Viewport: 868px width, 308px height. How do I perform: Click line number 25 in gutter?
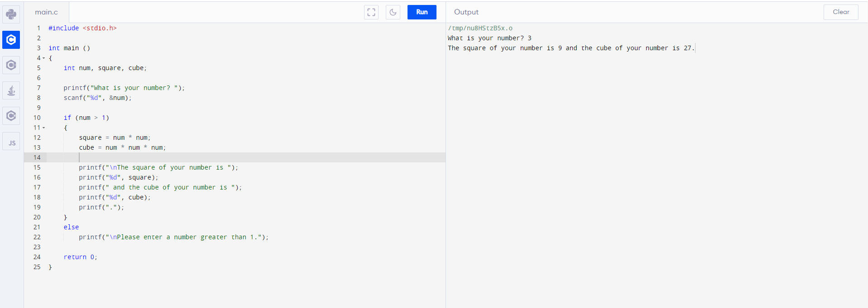pos(37,267)
